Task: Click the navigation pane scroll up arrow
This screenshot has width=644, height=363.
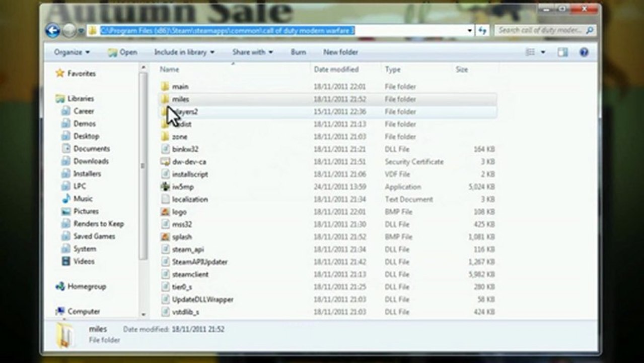Action: click(143, 68)
